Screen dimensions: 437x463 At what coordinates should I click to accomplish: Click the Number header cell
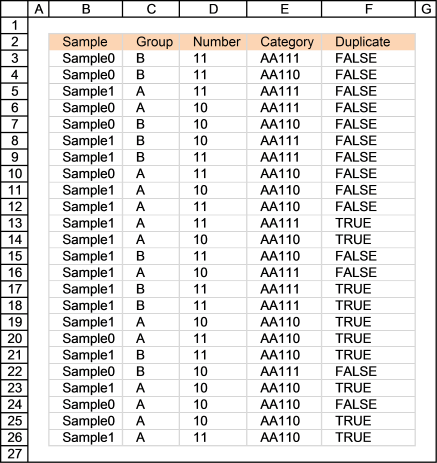tap(213, 42)
